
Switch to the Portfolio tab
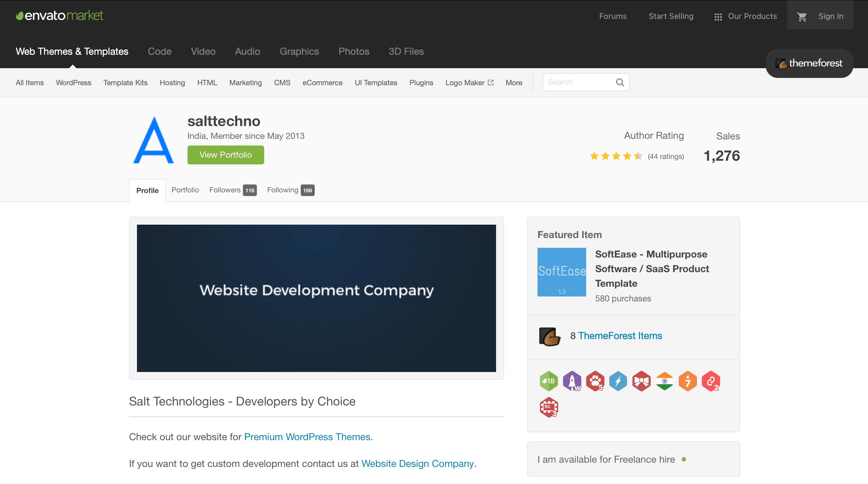coord(185,190)
